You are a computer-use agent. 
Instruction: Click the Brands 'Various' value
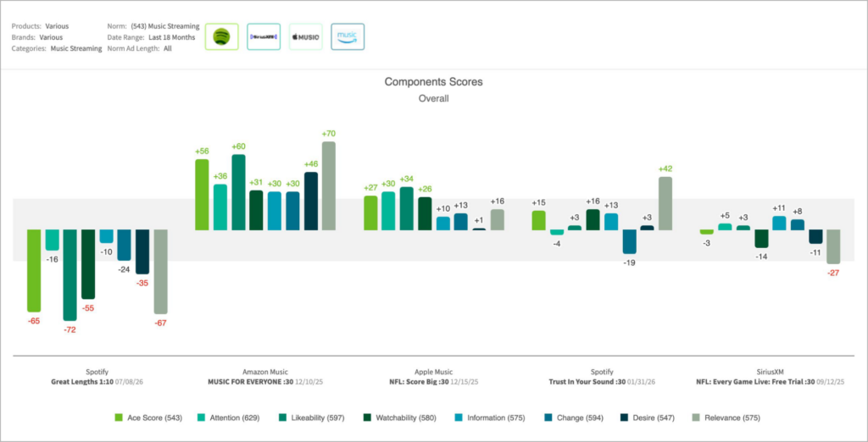click(51, 37)
